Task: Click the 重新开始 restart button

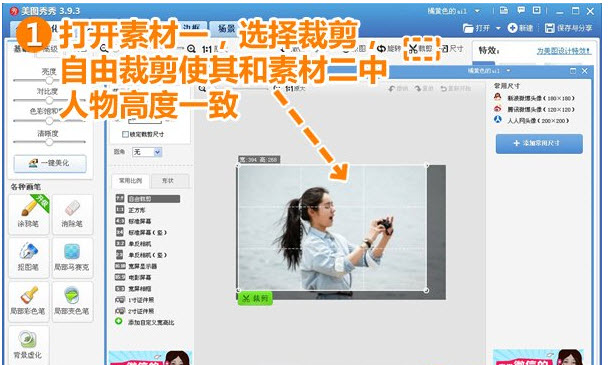Action: click(x=455, y=89)
